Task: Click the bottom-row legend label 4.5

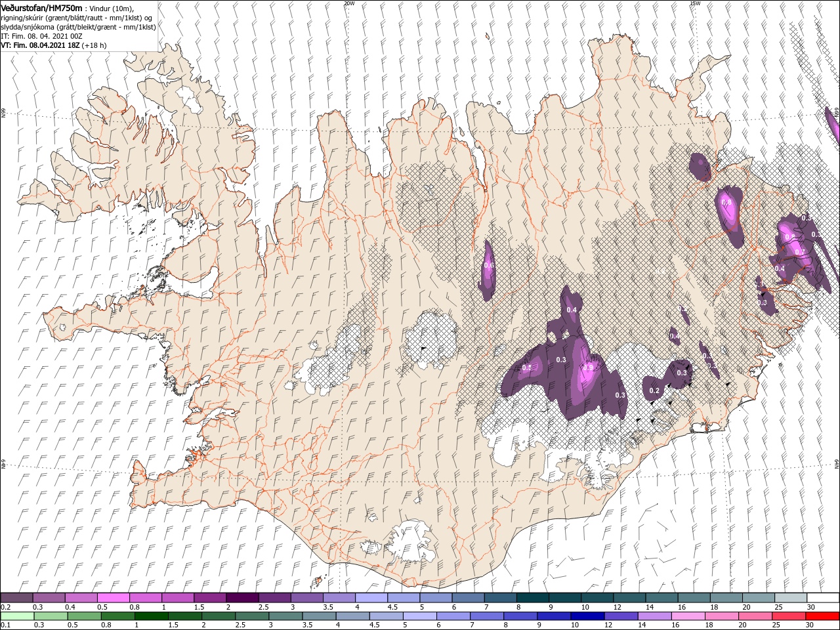Action: click(375, 625)
